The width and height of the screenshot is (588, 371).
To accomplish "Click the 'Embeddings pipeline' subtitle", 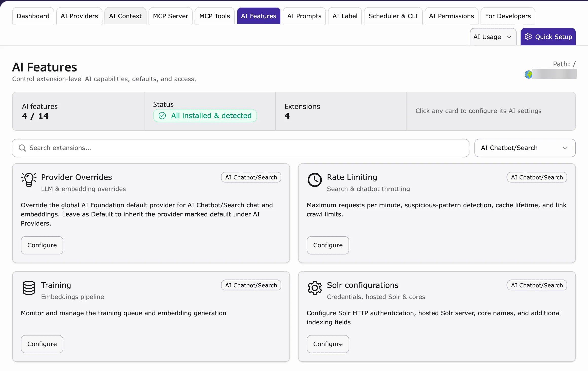I will 72,297.
